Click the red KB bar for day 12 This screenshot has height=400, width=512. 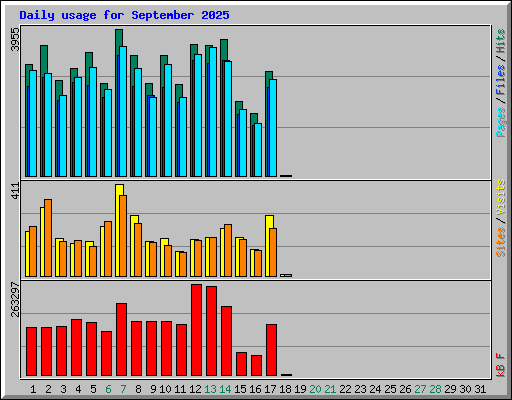tap(197, 330)
